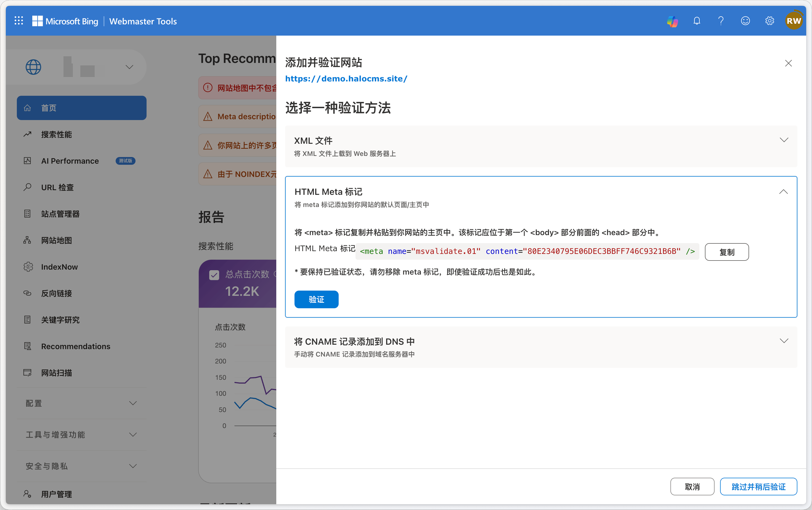The height and width of the screenshot is (510, 812).
Task: Click the Recommendations icon in sidebar
Action: (28, 346)
